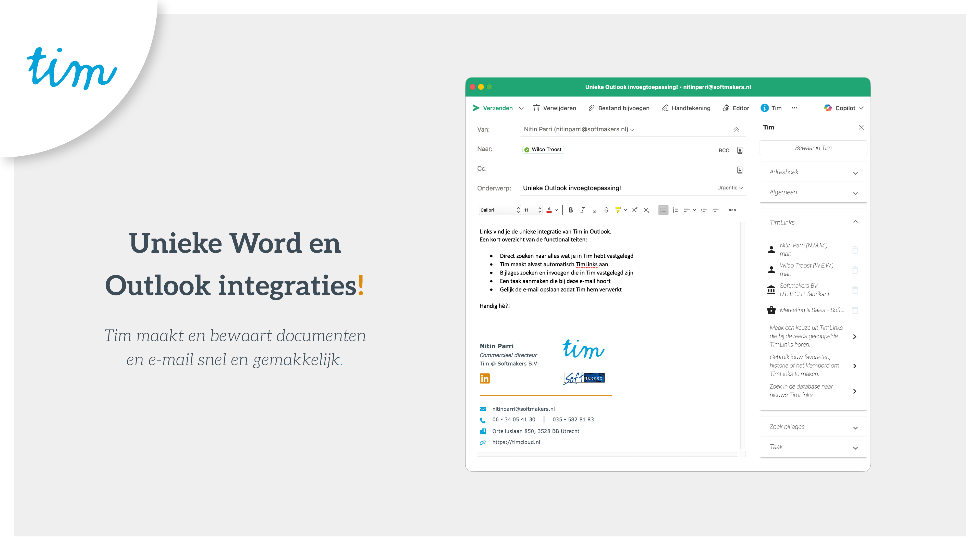
Task: Open the Tim add-in from toolbar
Action: pyautogui.click(x=771, y=108)
